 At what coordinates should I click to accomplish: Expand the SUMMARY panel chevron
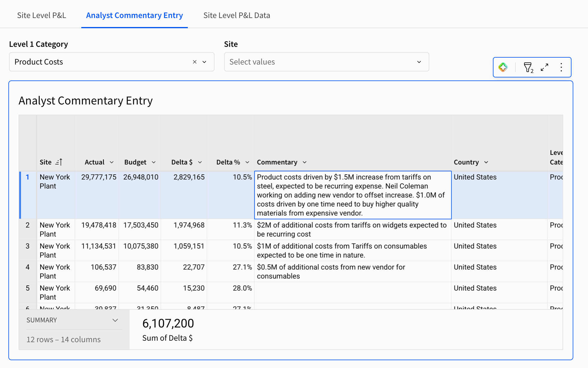[115, 320]
